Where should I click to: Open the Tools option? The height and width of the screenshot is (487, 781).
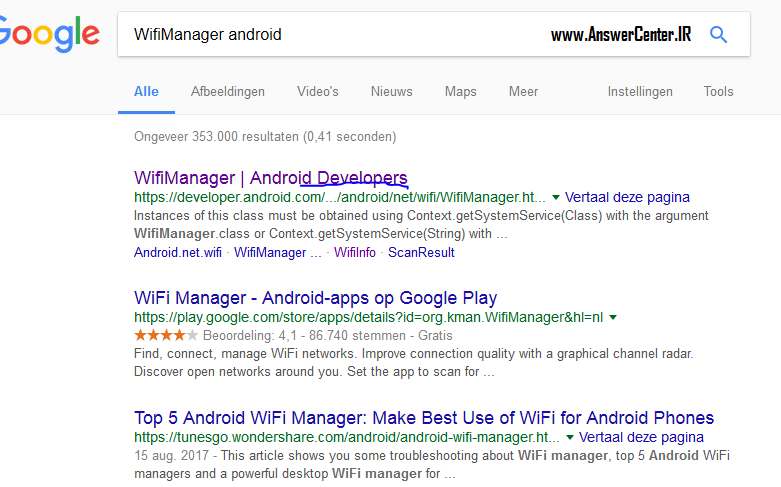coord(718,91)
